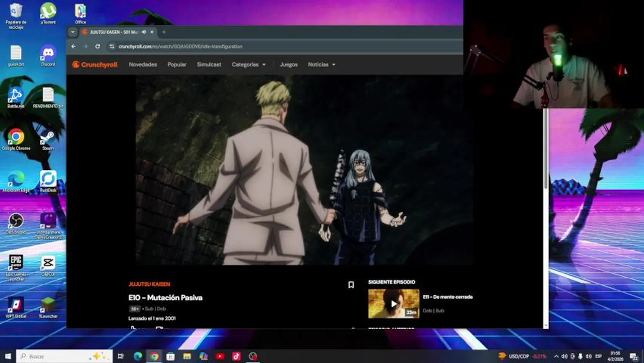644x363 pixels.
Task: Launch Epic Games Launcher from desktop
Action: point(16,268)
